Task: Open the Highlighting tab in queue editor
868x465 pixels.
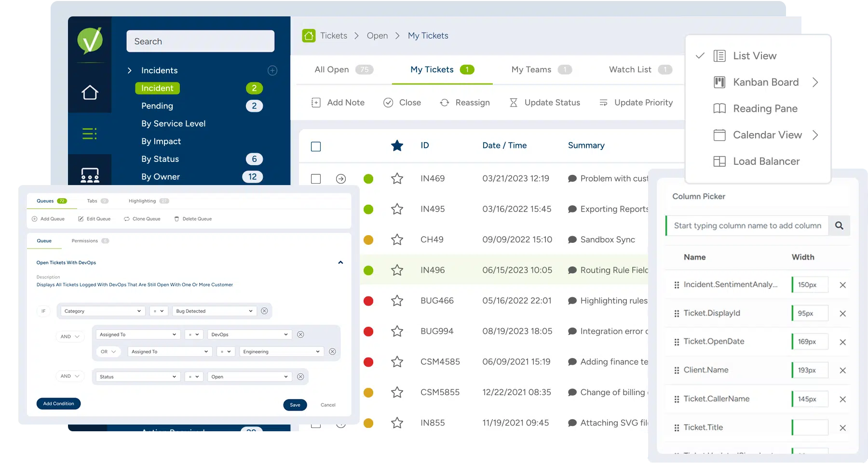Action: (149, 201)
